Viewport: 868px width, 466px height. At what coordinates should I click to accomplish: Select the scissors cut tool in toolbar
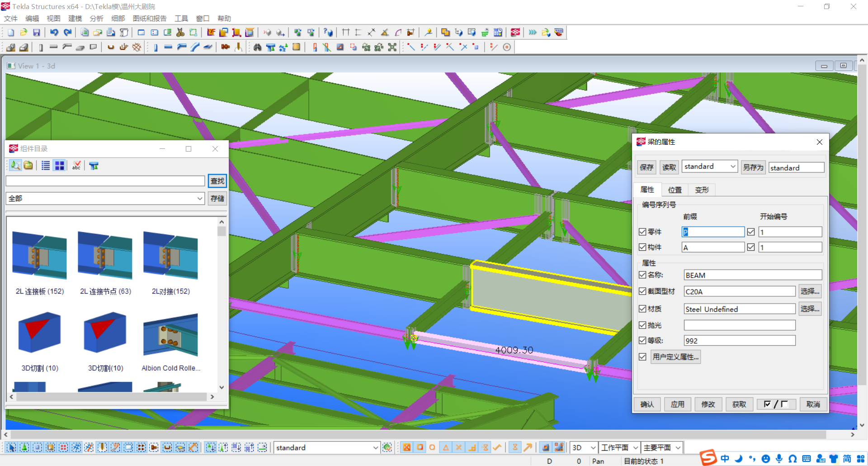[x=180, y=33]
